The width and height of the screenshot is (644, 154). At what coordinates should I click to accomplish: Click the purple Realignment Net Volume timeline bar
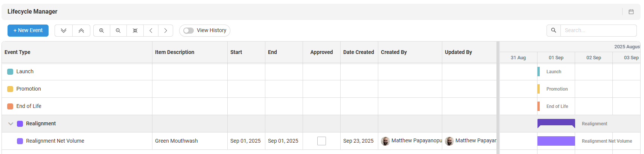point(556,141)
